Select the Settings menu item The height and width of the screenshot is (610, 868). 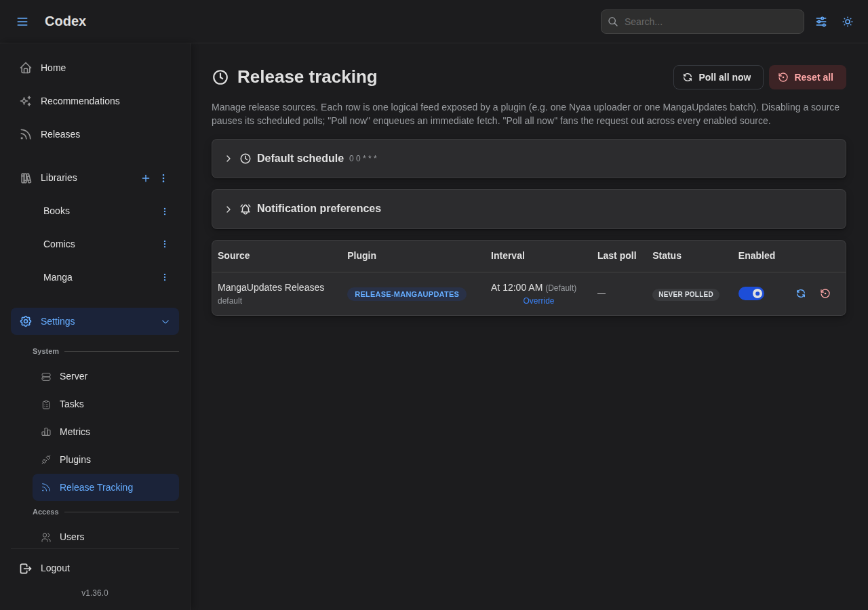(95, 321)
